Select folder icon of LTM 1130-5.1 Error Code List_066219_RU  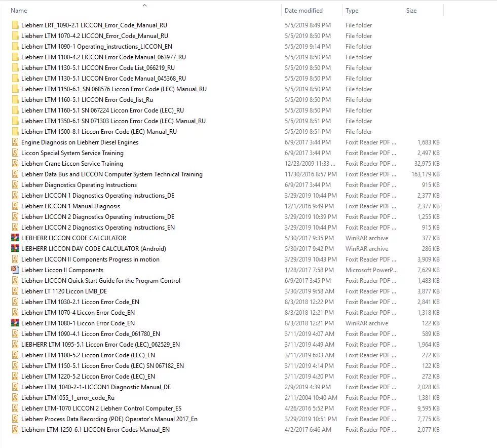[15, 67]
